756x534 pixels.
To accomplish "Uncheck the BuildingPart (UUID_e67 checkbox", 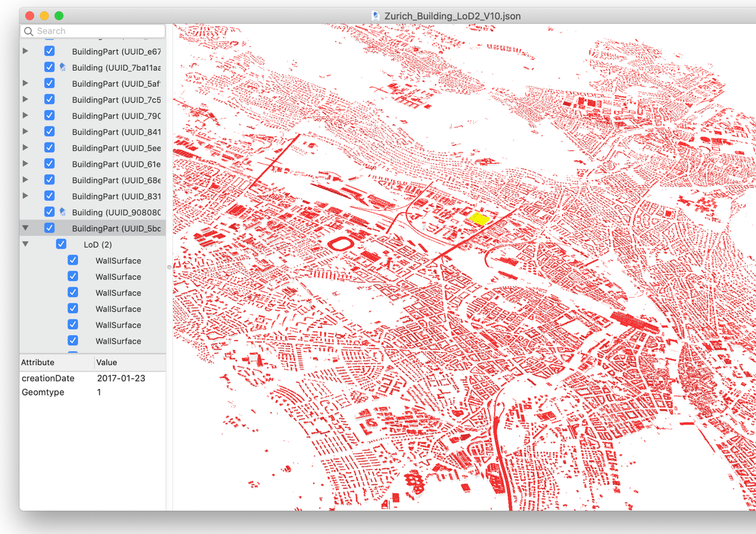I will tap(49, 51).
